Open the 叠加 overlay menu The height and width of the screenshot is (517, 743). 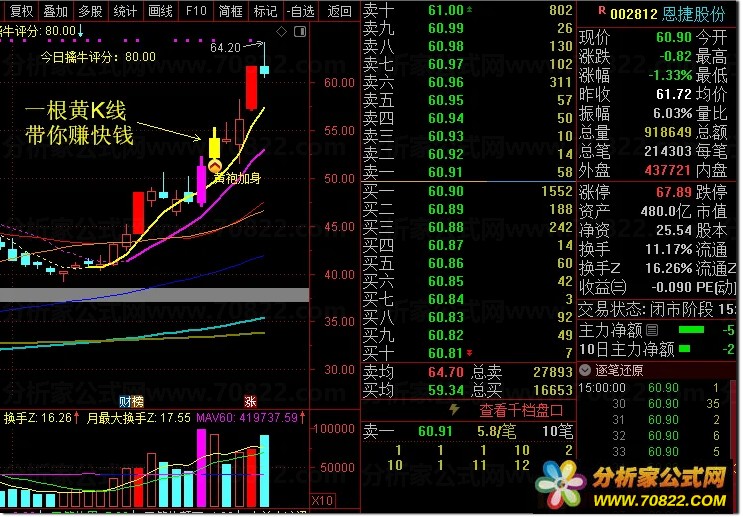tap(55, 11)
